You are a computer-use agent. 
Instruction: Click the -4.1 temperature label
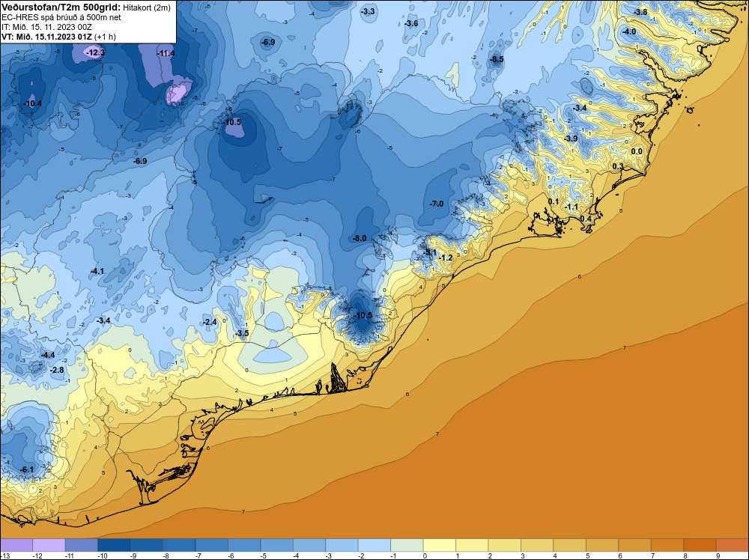click(x=97, y=271)
